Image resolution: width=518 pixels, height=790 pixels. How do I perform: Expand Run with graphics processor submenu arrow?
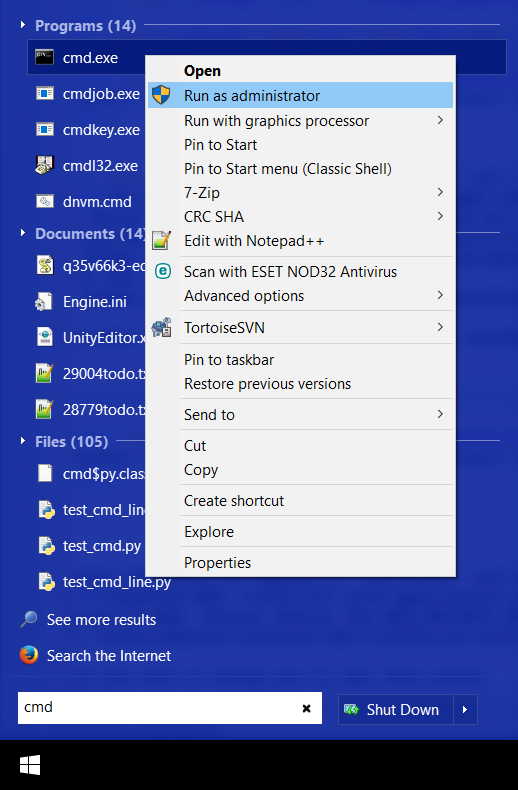click(x=440, y=120)
